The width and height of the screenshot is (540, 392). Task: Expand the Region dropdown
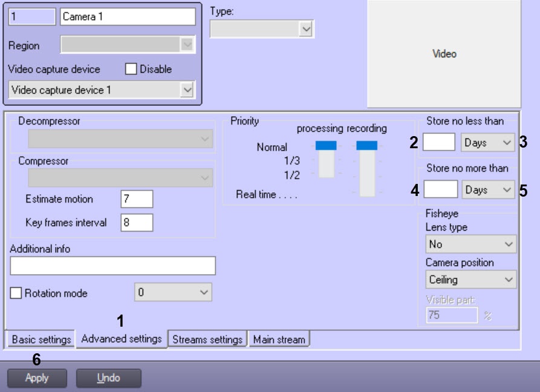128,44
